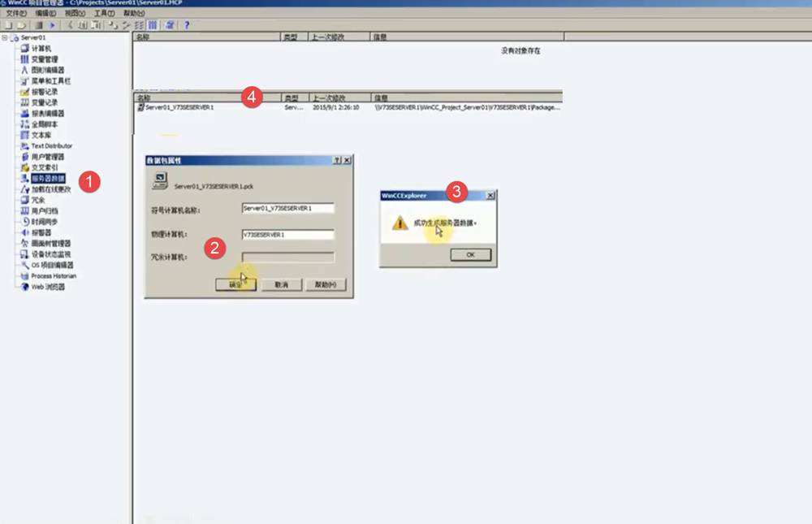Open the Web 浏览器 item

click(48, 287)
